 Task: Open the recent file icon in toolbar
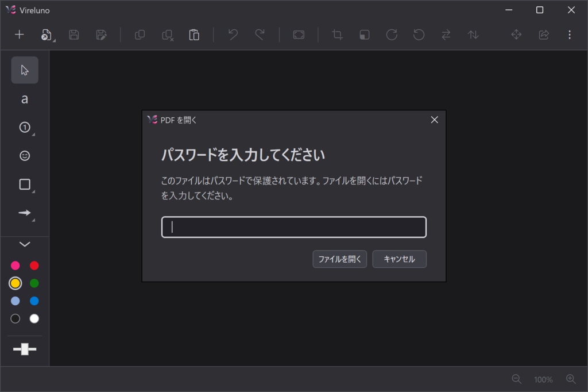[x=46, y=34]
